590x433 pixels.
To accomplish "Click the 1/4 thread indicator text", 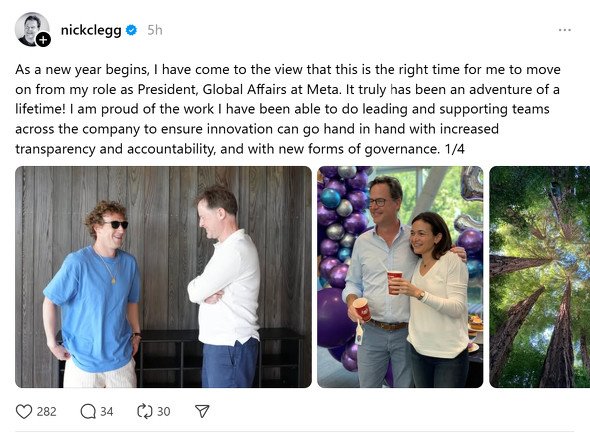I will (x=455, y=149).
